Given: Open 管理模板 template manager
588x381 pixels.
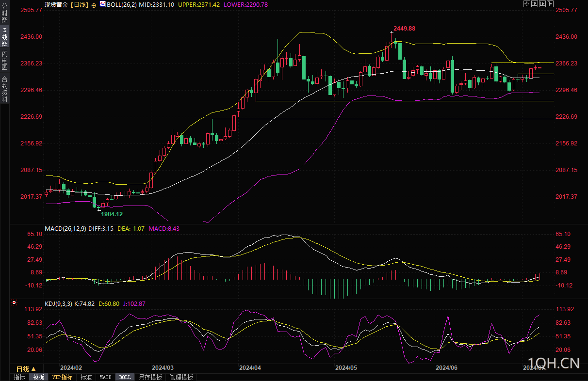Looking at the screenshot, I should tap(181, 377).
